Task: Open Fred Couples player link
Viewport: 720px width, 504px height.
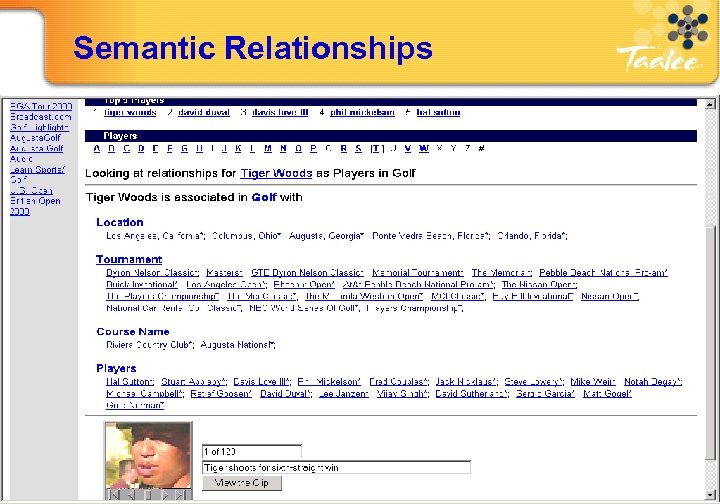Action: click(x=399, y=382)
